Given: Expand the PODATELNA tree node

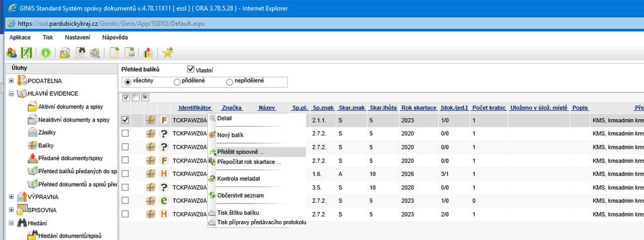Looking at the screenshot, I should tap(11, 81).
